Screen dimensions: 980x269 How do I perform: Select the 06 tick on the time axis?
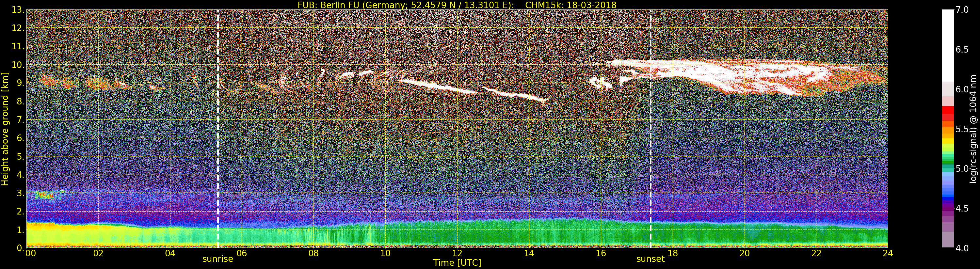[x=242, y=253]
